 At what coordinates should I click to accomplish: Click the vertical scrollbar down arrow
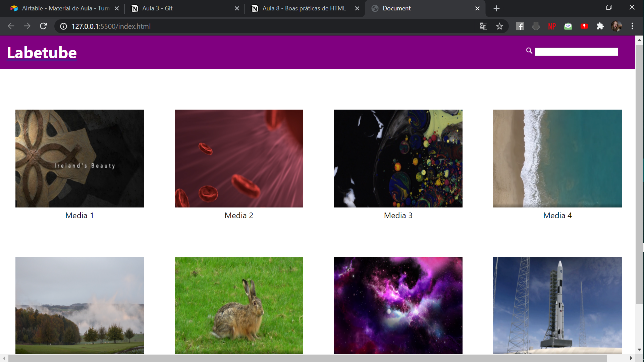[x=639, y=349]
